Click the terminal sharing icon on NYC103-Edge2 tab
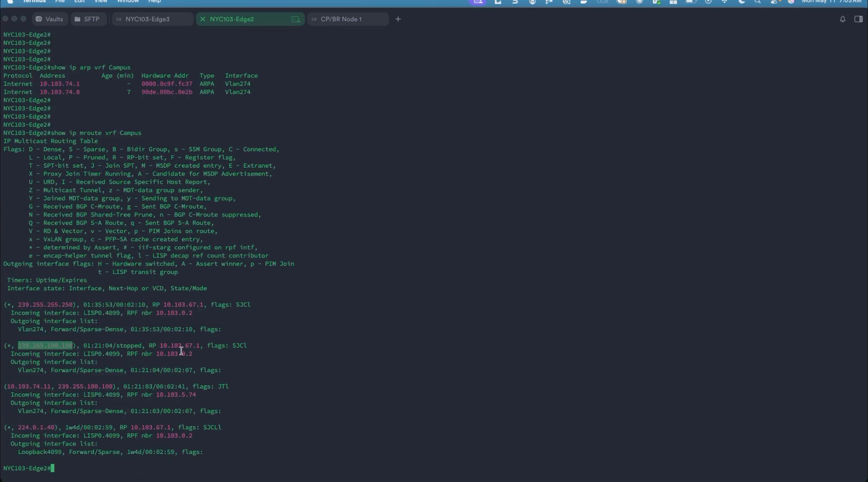This screenshot has width=868, height=482. click(296, 19)
